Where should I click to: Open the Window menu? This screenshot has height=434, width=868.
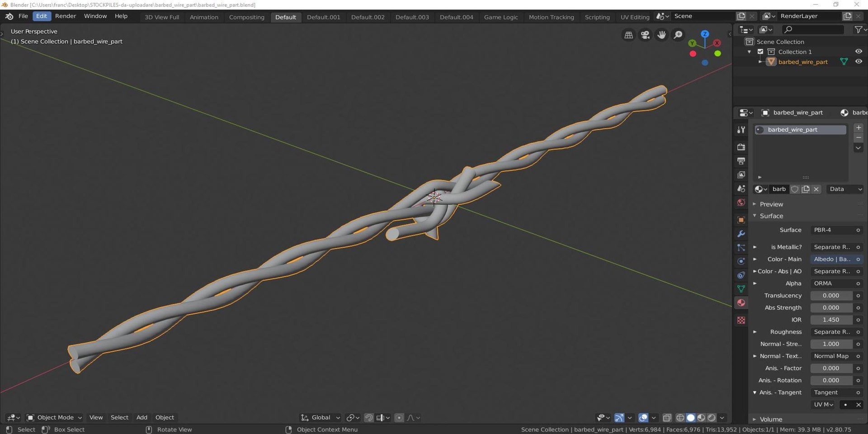pos(95,16)
